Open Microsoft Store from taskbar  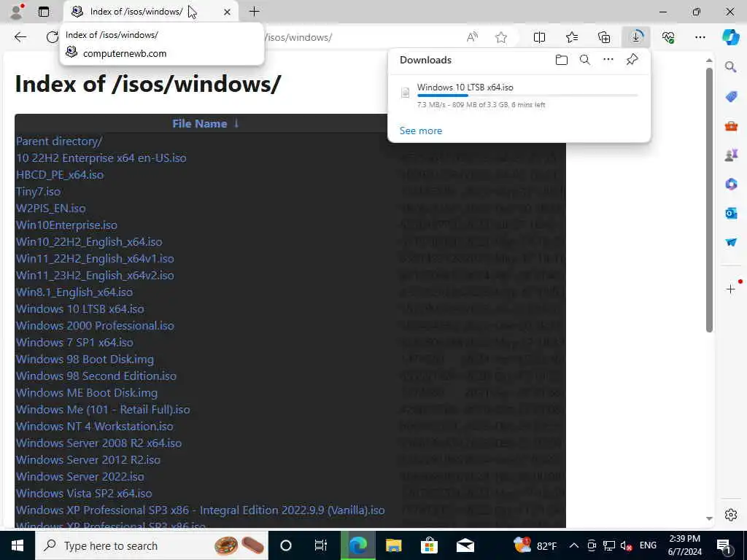click(x=429, y=545)
